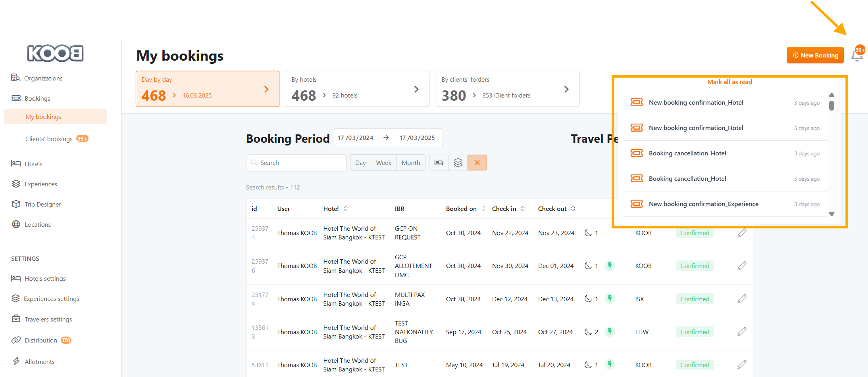Click the notification panel scrollbar down arrow

[x=831, y=214]
